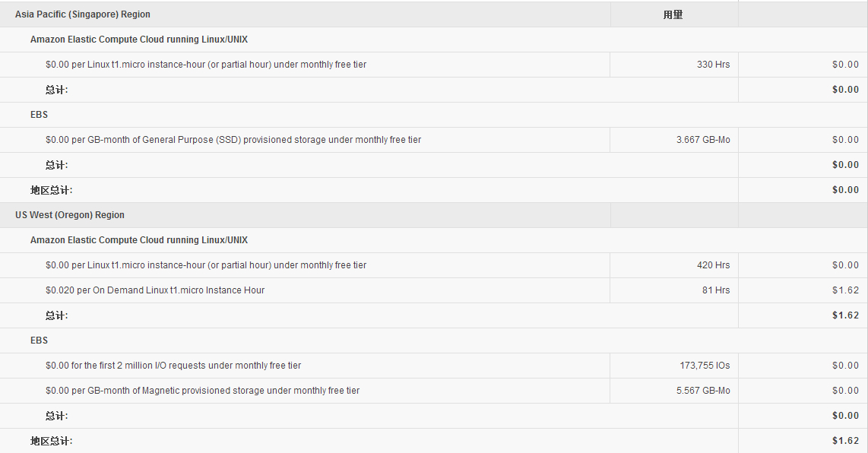This screenshot has height=453, width=868.
Task: Click the 81 Hrs usage cell
Action: point(716,290)
